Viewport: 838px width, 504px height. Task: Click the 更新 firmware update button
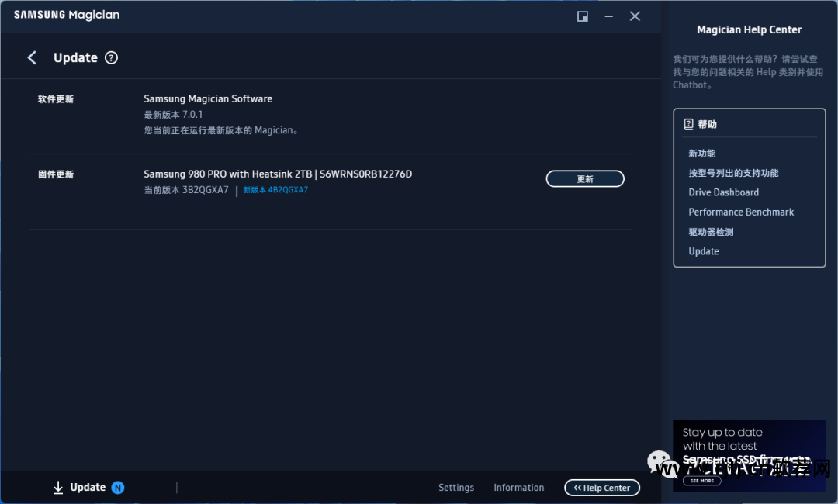click(585, 179)
